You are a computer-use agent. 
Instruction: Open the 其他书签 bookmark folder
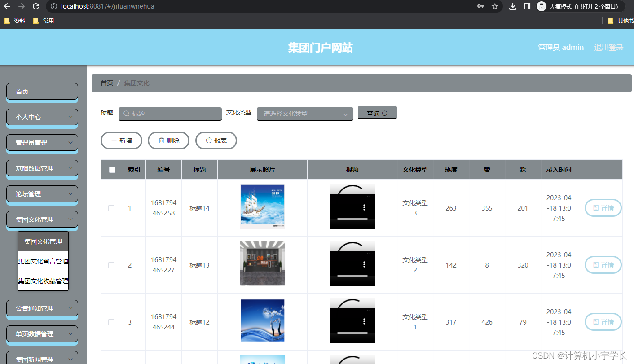point(621,21)
